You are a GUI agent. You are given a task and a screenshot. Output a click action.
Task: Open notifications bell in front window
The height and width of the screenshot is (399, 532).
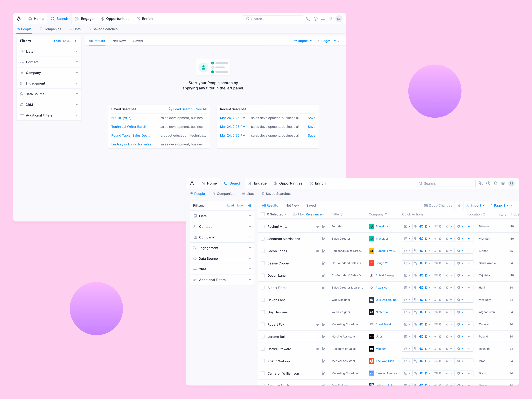(495, 183)
